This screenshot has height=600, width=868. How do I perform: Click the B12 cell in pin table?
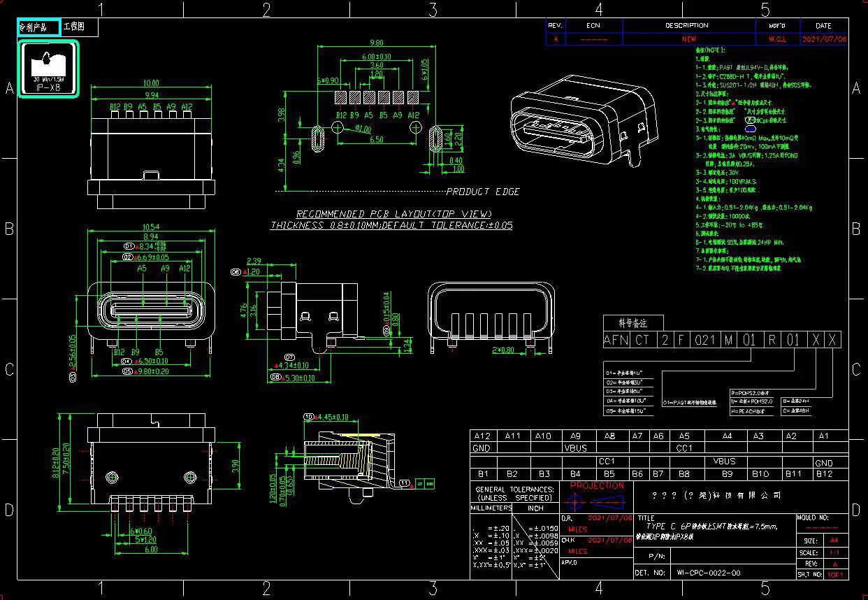[x=823, y=474]
